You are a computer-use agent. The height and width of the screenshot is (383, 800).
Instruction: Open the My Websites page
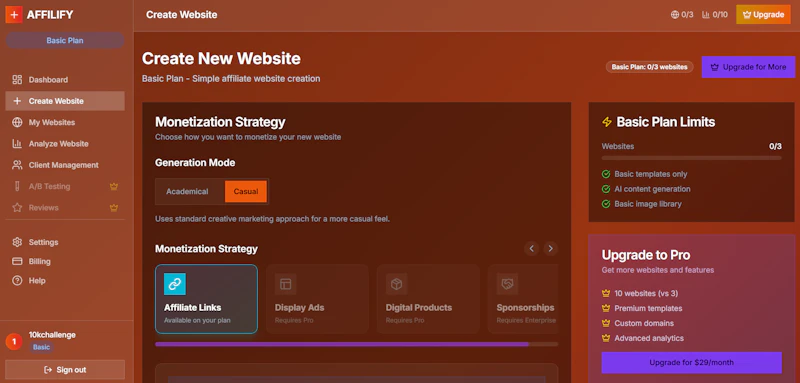coord(65,122)
